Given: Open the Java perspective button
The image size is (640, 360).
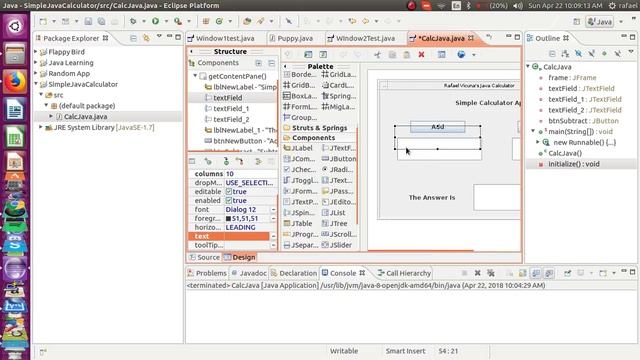Looking at the screenshot, I should coord(599,22).
